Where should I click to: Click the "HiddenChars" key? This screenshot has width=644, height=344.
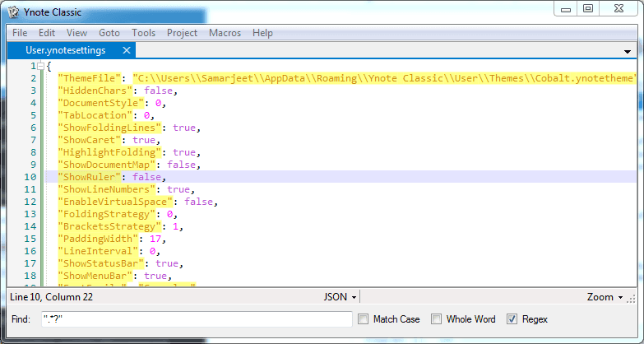(95, 91)
